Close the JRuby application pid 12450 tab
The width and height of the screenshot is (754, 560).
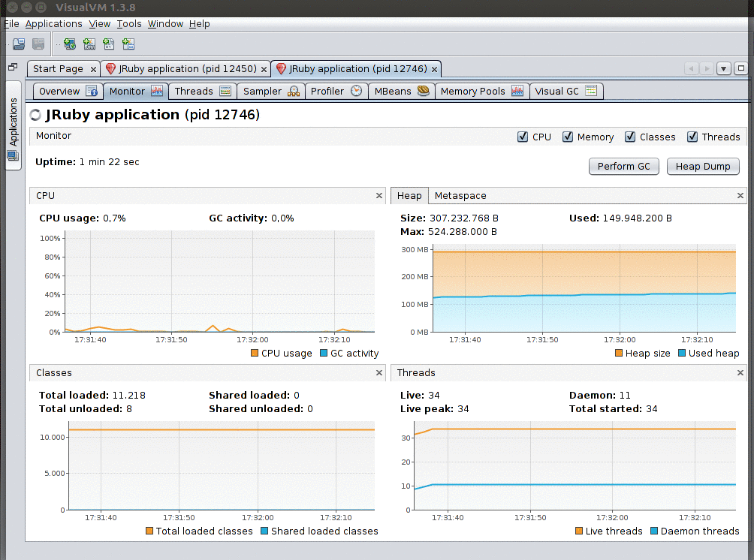[x=264, y=70]
